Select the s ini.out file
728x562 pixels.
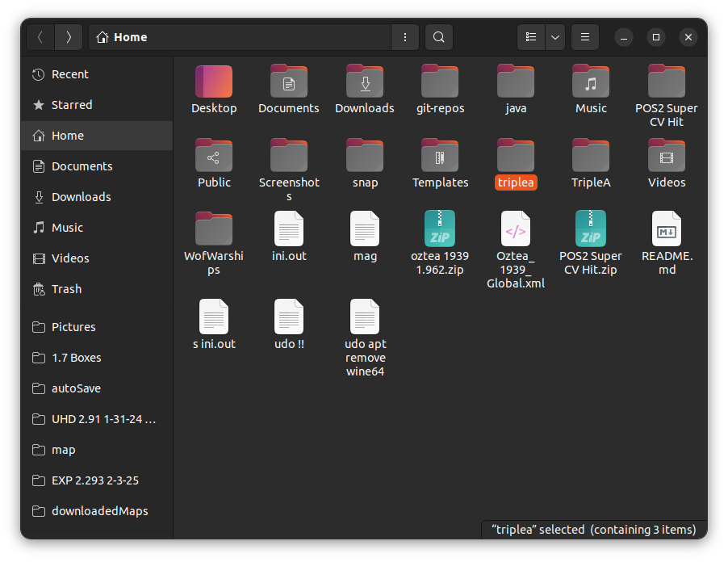coord(214,317)
